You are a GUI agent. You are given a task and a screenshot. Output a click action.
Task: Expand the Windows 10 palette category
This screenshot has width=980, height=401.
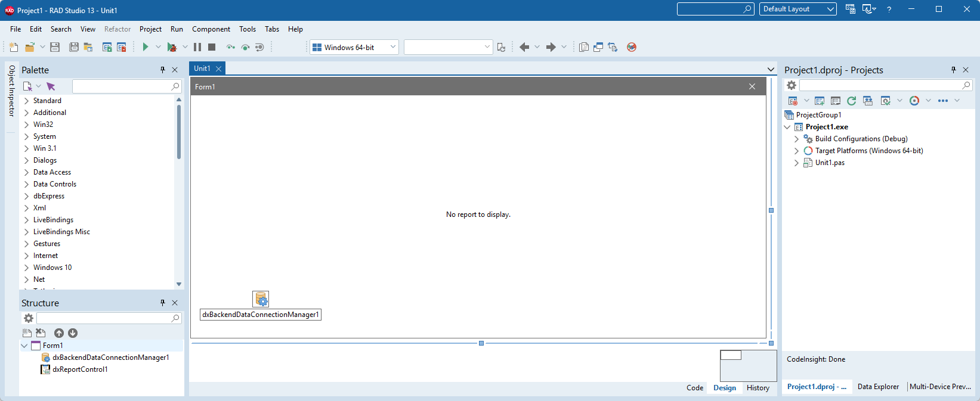point(26,268)
